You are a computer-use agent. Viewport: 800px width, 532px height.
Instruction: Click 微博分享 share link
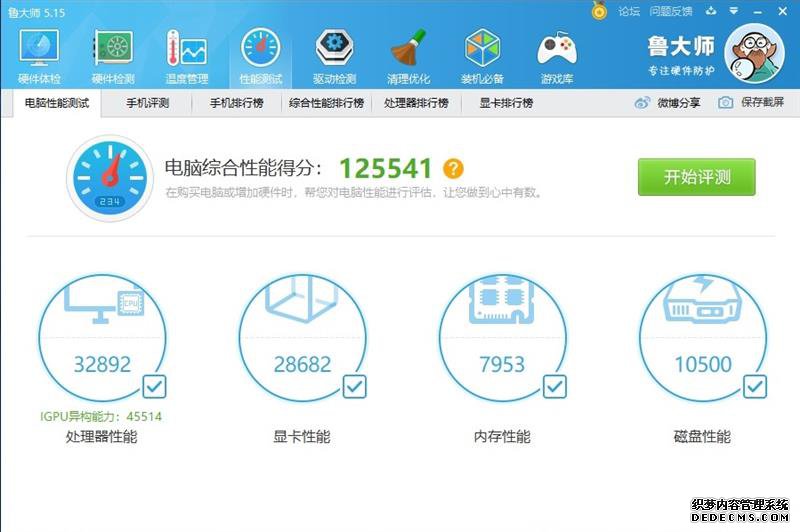[x=679, y=103]
